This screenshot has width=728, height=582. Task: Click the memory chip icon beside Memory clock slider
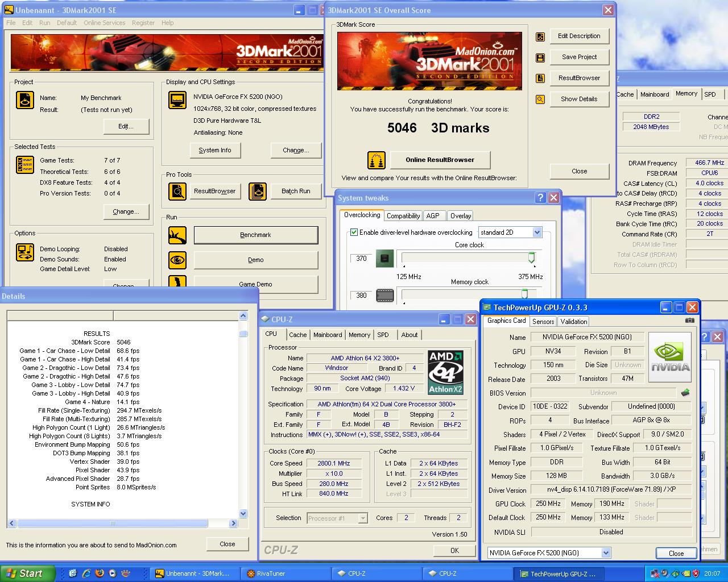tap(385, 296)
